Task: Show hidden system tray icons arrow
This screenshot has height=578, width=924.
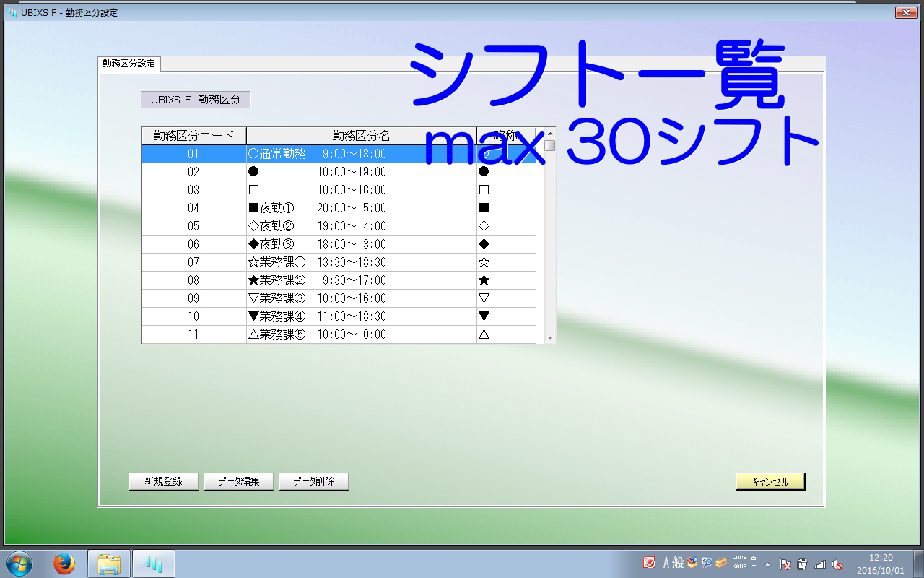Action: click(x=767, y=564)
